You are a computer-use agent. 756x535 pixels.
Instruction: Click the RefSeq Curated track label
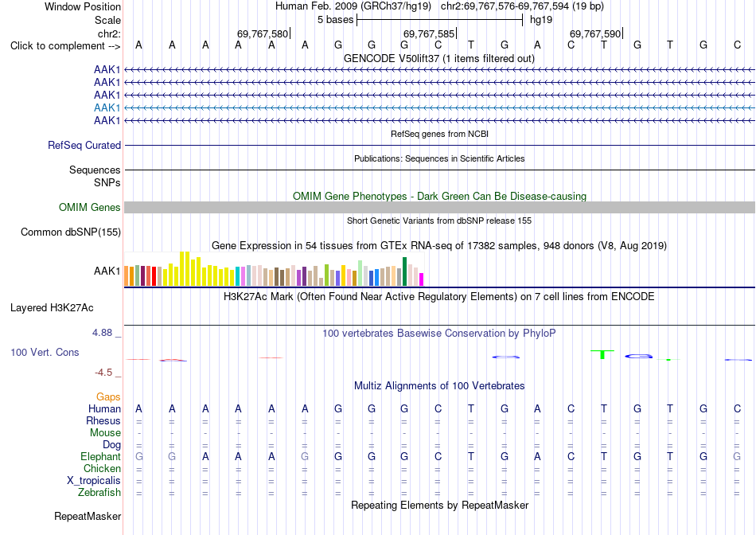point(84,145)
